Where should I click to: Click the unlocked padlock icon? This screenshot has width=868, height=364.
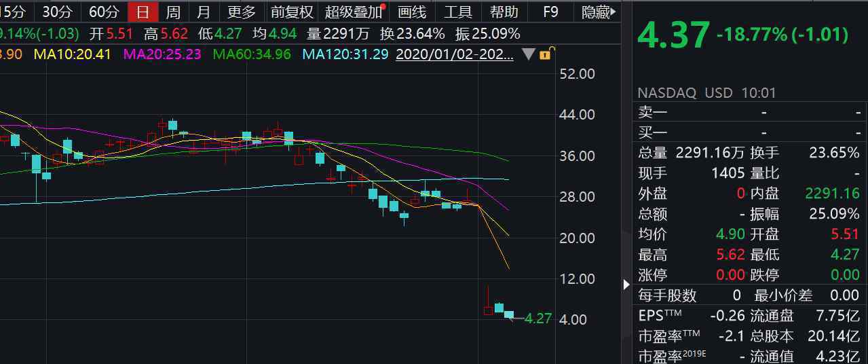(x=546, y=54)
